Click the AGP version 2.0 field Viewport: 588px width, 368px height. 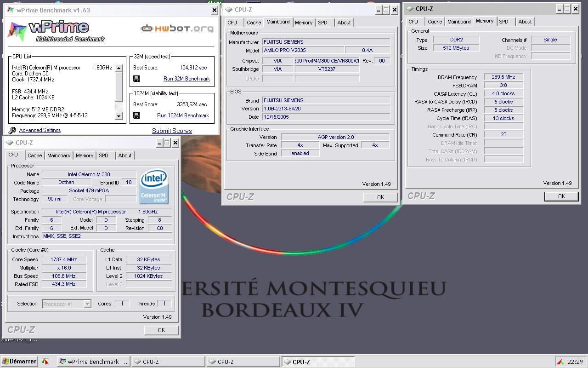(335, 137)
